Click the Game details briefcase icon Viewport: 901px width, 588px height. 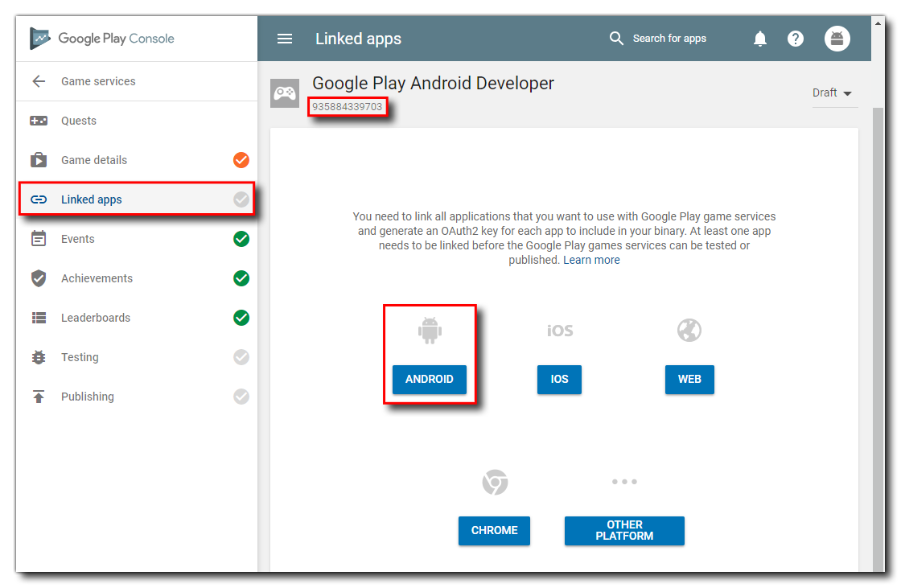39,160
